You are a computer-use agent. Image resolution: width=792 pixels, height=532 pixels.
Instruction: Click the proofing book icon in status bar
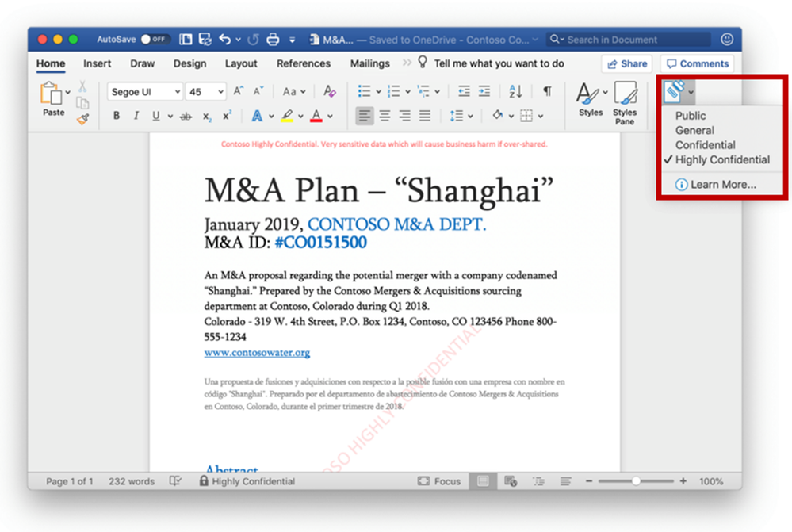(x=174, y=481)
